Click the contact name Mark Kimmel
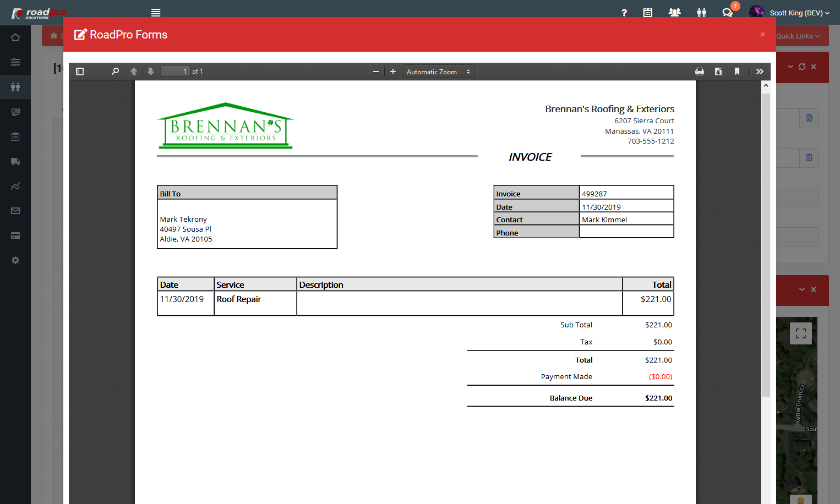 [x=604, y=220]
